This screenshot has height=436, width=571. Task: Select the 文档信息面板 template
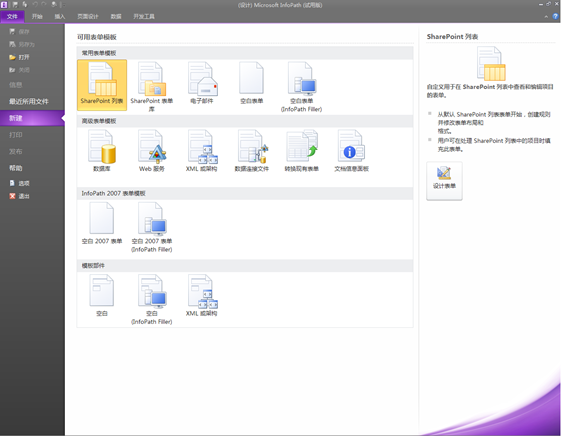pos(351,151)
